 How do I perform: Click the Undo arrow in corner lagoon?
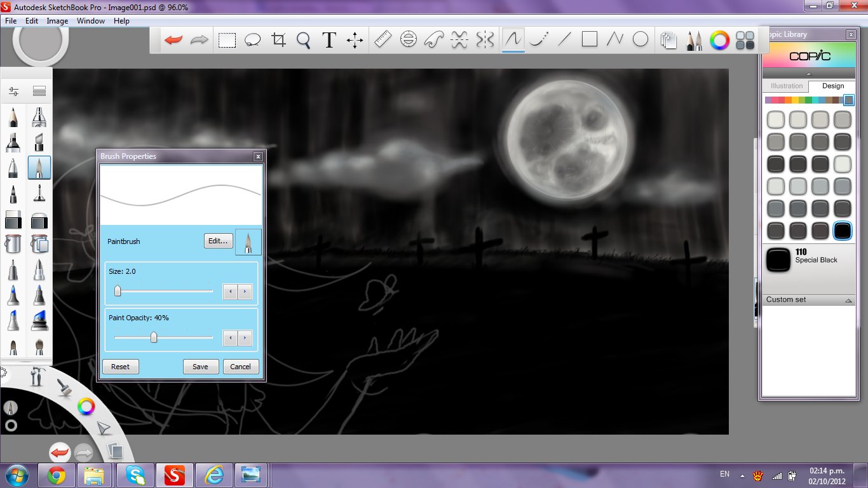60,452
